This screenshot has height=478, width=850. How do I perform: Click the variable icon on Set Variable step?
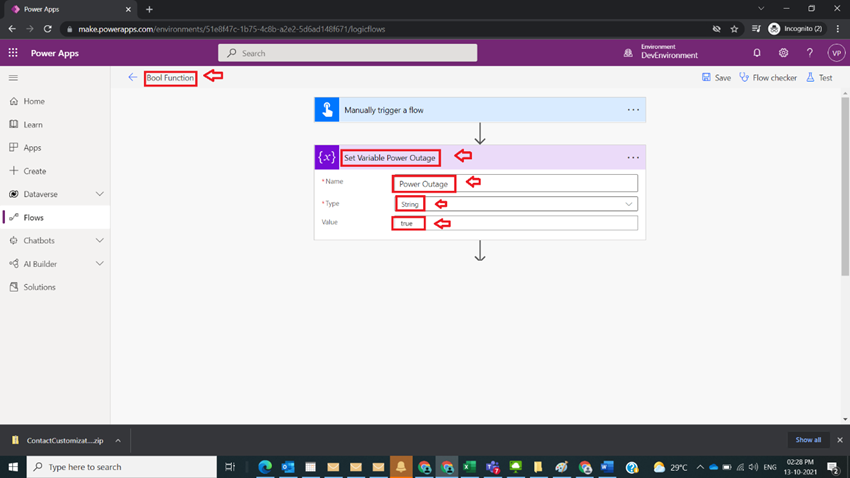327,157
